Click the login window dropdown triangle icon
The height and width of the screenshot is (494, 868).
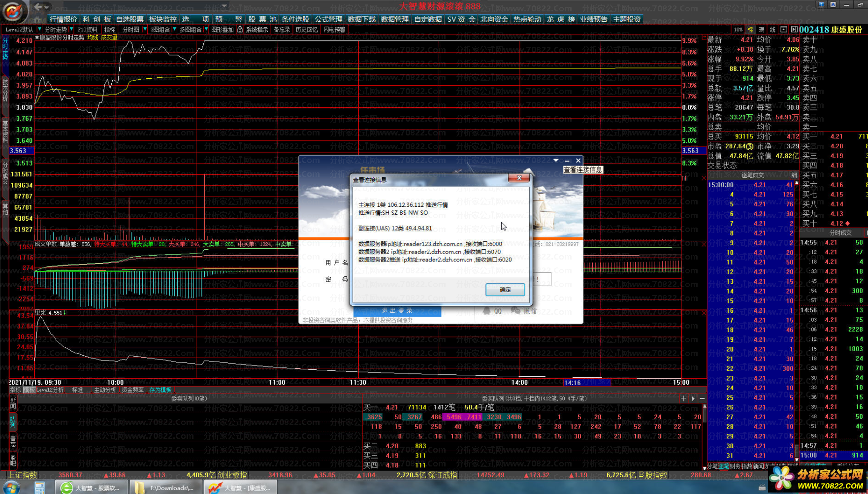click(556, 161)
